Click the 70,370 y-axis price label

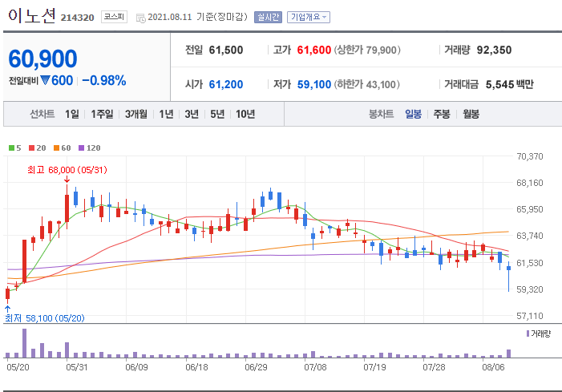(530, 156)
